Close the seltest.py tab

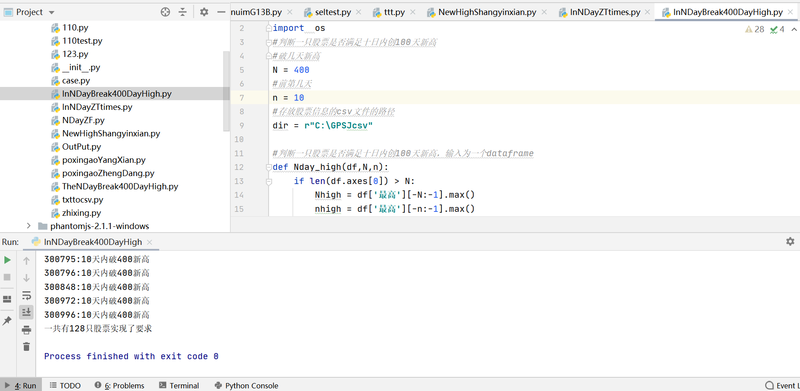358,12
